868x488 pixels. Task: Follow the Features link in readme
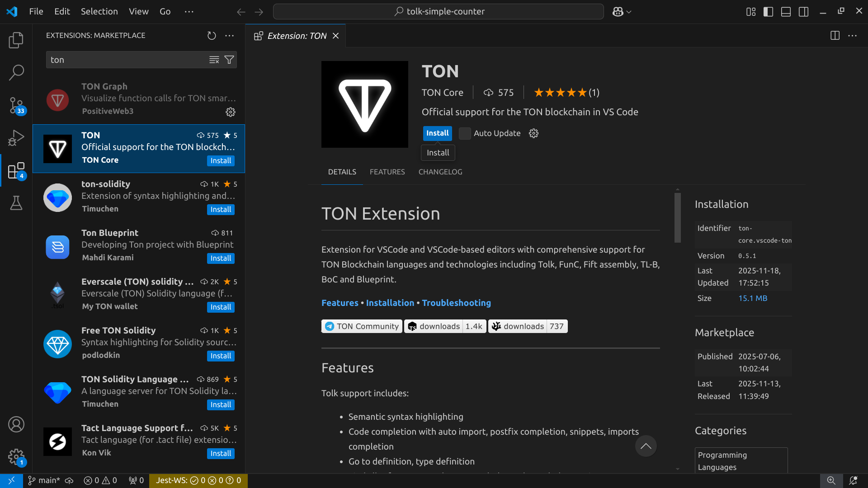pyautogui.click(x=340, y=303)
